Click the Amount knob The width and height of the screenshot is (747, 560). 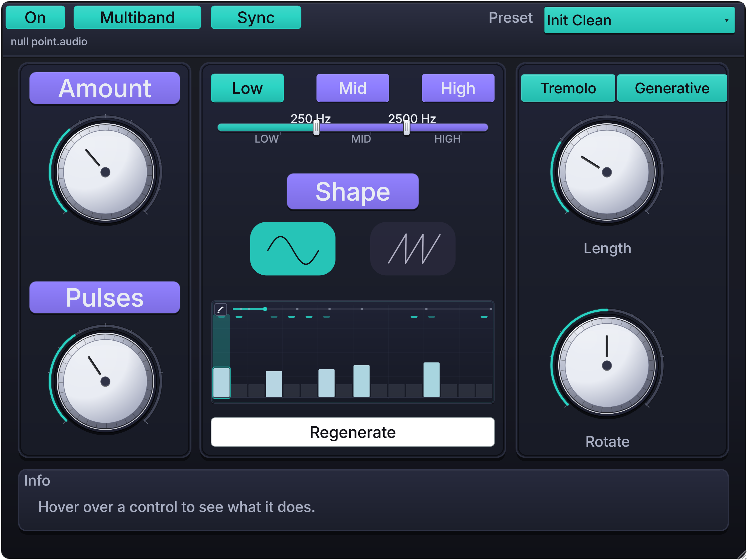coord(105,172)
